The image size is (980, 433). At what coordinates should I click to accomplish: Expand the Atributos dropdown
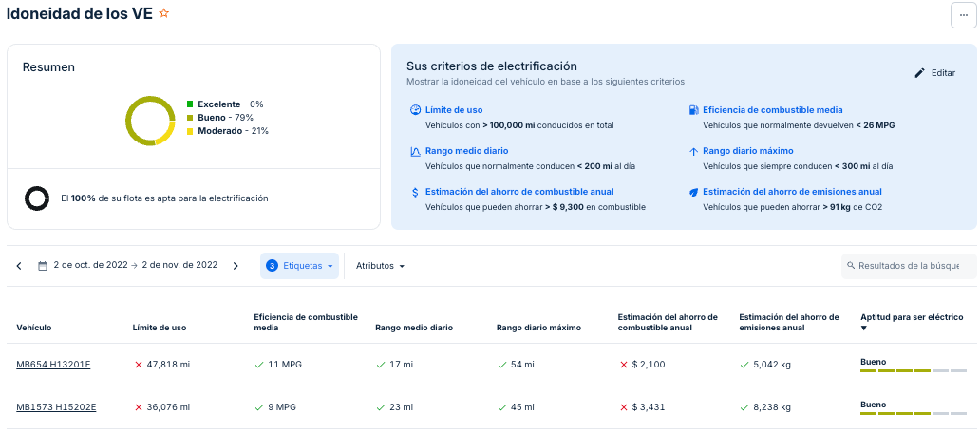pos(380,266)
